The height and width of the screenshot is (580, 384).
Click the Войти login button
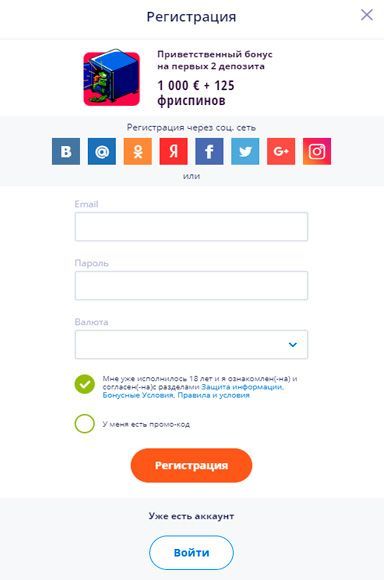coord(191,553)
